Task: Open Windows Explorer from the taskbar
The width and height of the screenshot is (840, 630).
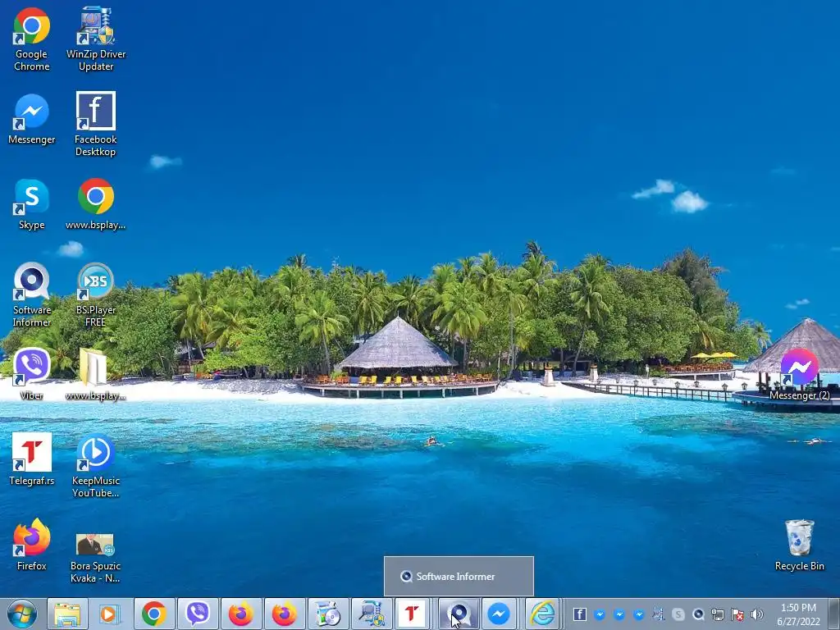Action: [x=67, y=614]
